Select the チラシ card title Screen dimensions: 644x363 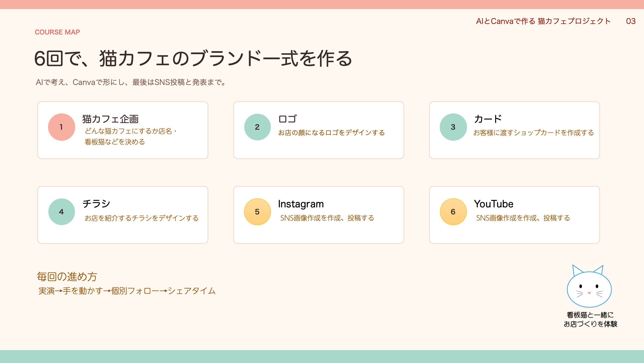(96, 204)
